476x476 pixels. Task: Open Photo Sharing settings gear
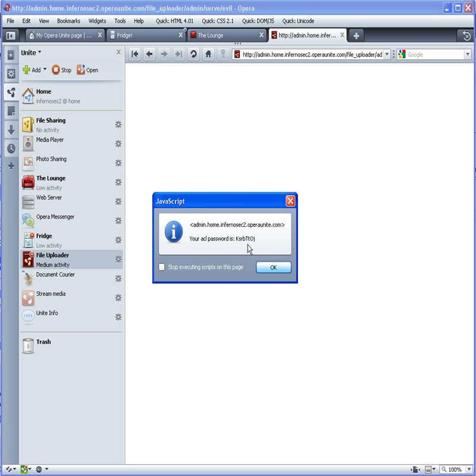[x=118, y=163]
